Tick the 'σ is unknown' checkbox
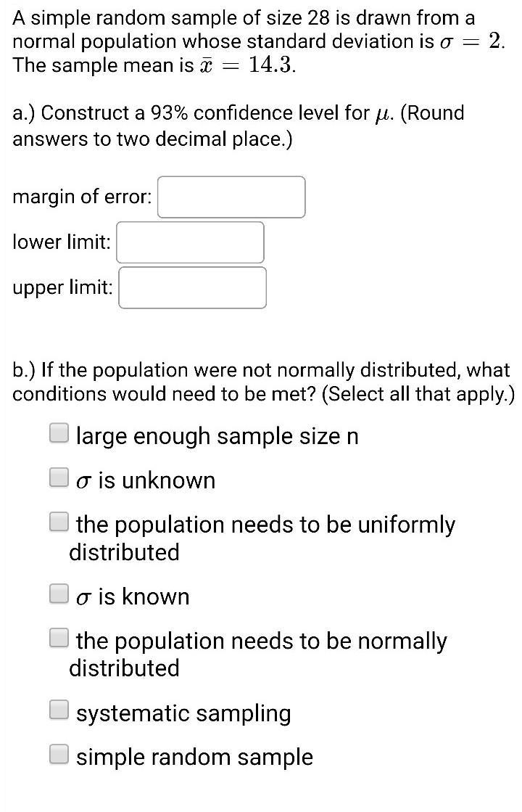 click(x=59, y=477)
